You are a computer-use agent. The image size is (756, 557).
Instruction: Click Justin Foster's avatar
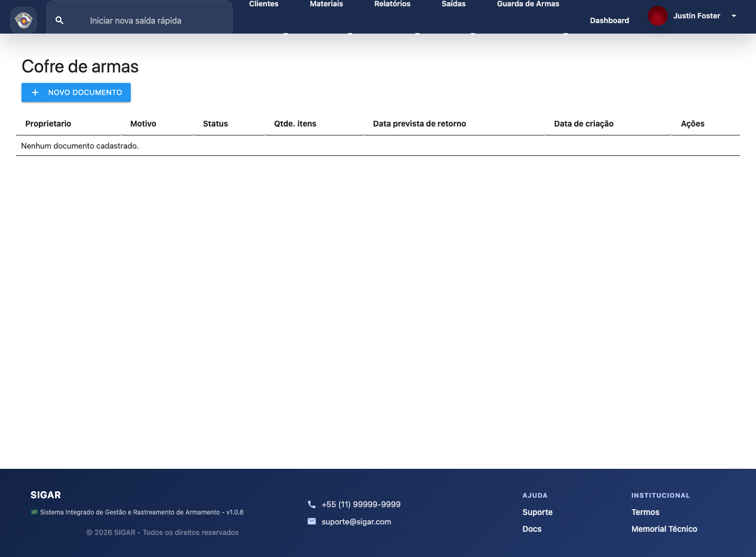657,16
